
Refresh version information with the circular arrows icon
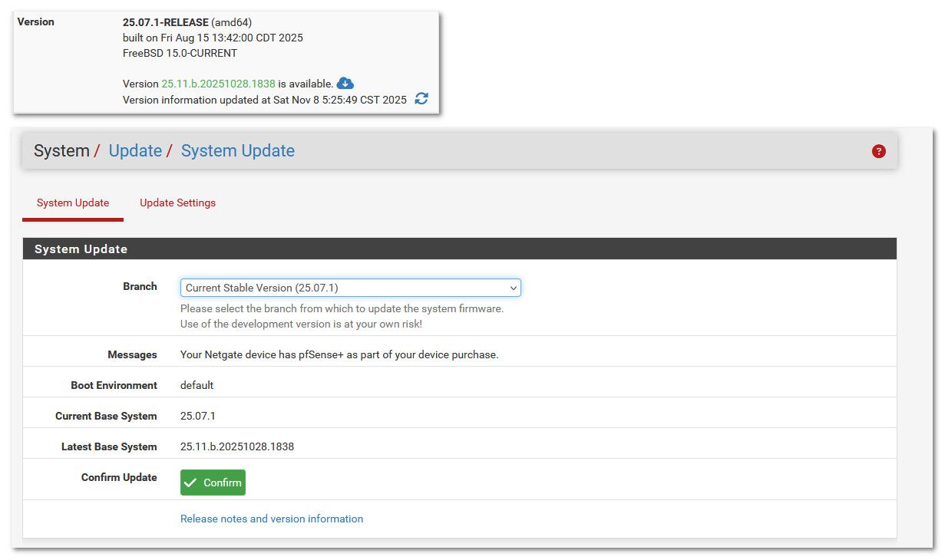click(x=421, y=99)
